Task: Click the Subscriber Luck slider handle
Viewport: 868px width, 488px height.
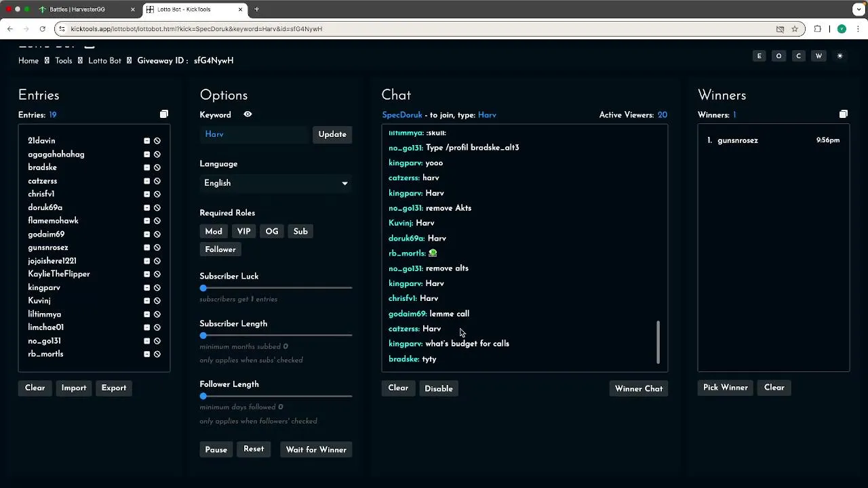Action: click(203, 288)
